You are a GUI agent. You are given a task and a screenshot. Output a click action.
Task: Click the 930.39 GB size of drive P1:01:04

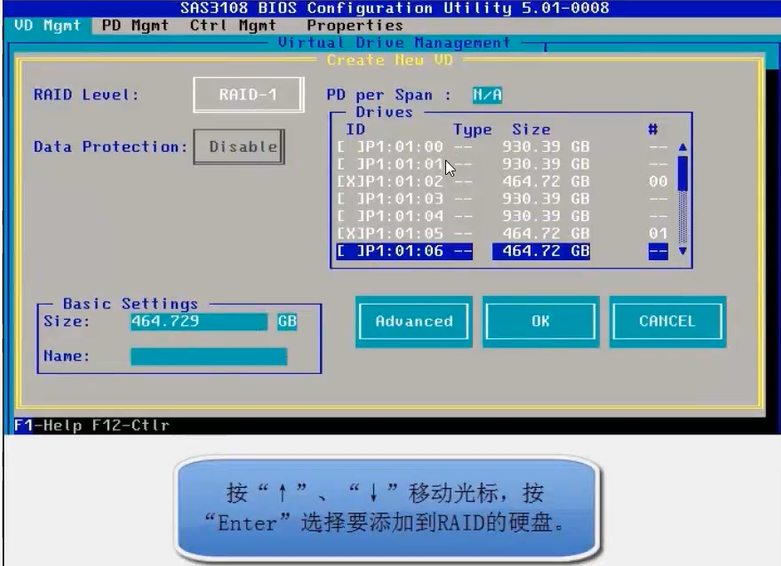click(545, 216)
